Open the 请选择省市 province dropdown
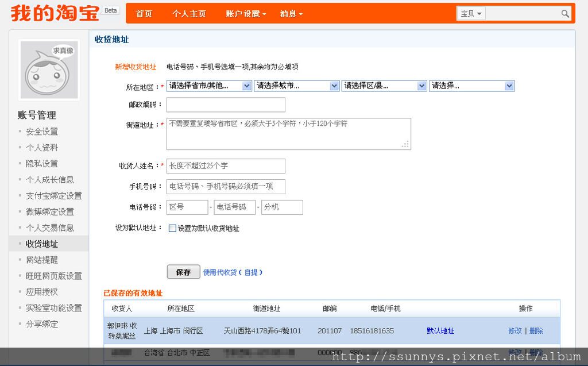This screenshot has width=588, height=366. (209, 86)
